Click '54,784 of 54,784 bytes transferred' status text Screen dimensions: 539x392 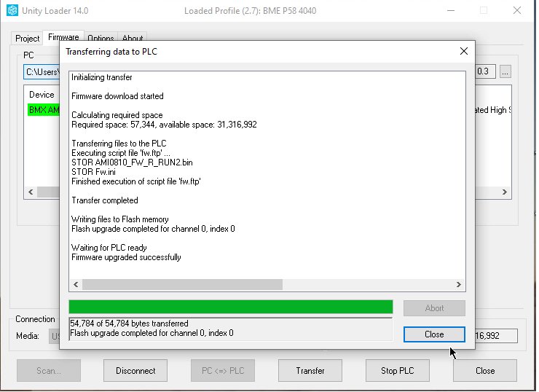tap(129, 324)
